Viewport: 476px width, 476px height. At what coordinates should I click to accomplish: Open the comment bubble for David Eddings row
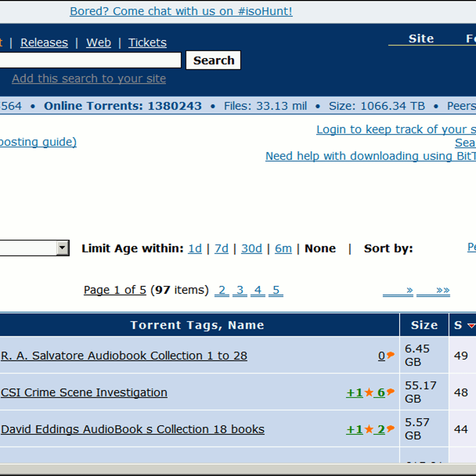[390, 428]
